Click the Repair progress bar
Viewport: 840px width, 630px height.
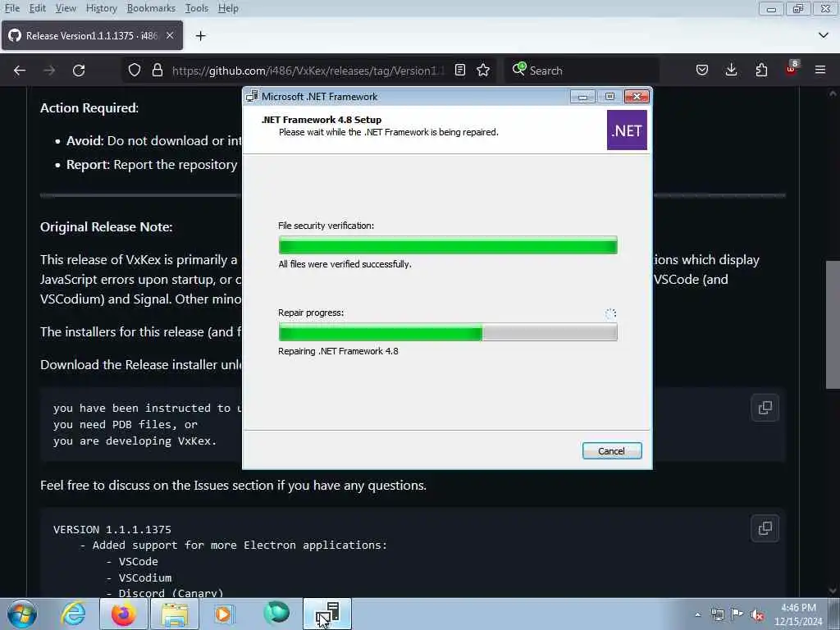[x=448, y=333]
